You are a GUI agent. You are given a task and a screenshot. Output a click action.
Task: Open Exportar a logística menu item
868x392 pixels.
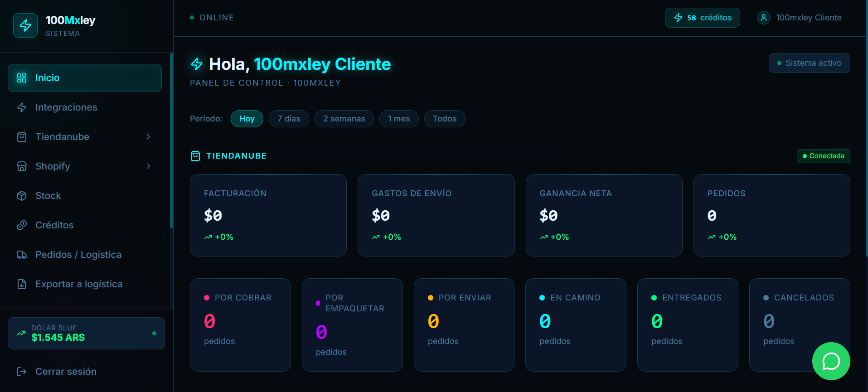[x=85, y=284]
